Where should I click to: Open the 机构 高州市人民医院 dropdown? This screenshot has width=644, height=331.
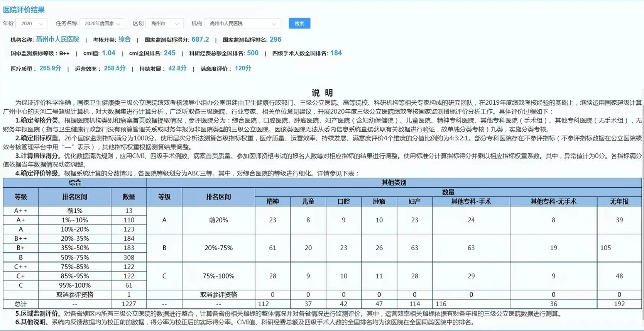tap(242, 24)
